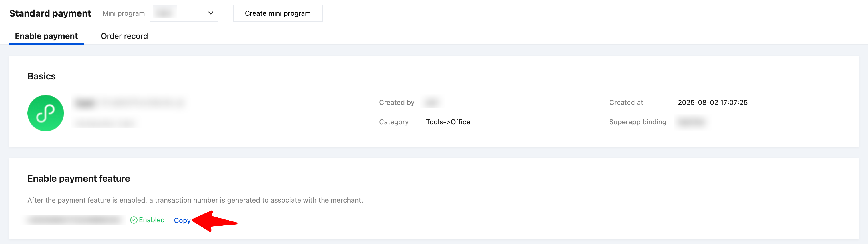Click the green Enabled checkmark icon
868x244 pixels.
pos(134,220)
